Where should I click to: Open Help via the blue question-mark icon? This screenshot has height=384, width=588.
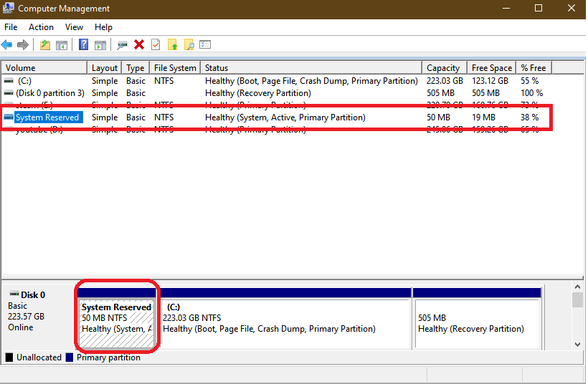point(83,44)
